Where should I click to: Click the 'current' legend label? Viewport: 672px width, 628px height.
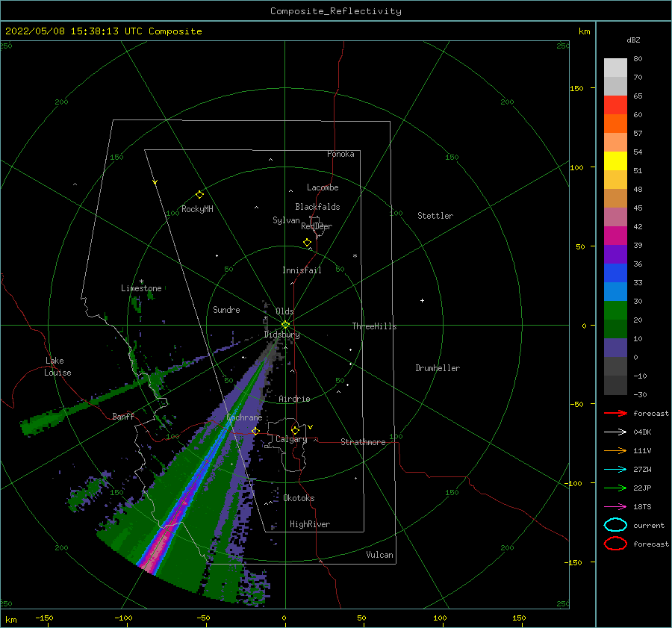pyautogui.click(x=649, y=525)
